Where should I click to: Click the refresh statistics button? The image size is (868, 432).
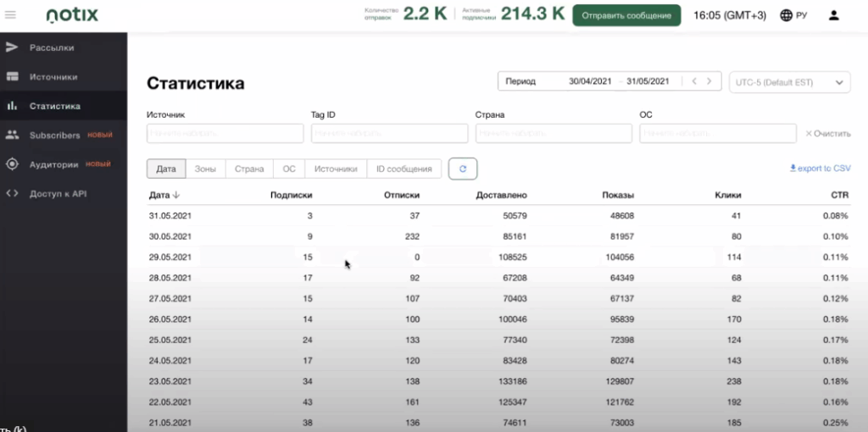point(463,169)
